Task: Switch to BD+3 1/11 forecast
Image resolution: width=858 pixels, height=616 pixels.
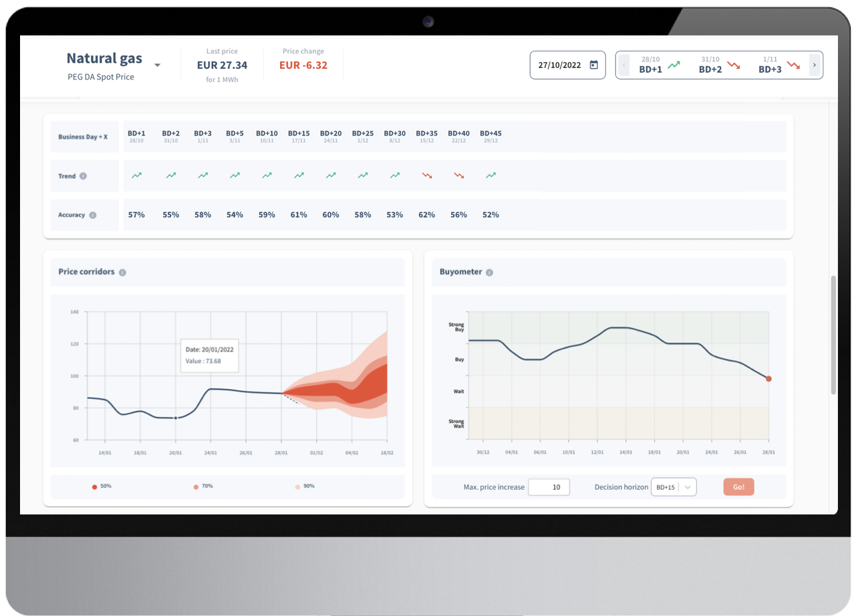Action: click(770, 65)
